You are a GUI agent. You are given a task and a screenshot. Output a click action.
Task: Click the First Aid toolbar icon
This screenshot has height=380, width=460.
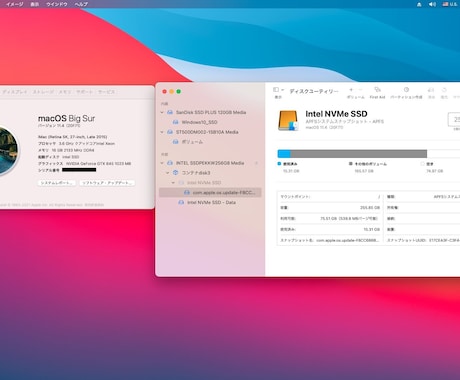(377, 90)
